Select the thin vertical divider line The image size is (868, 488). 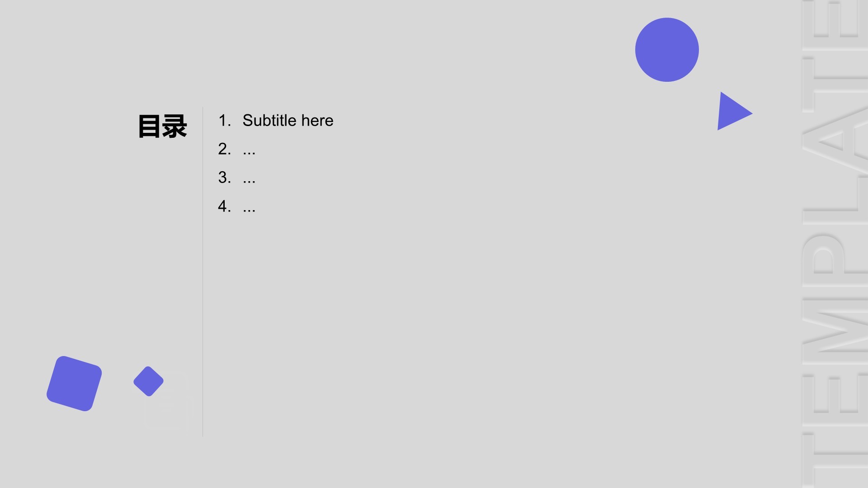click(203, 272)
